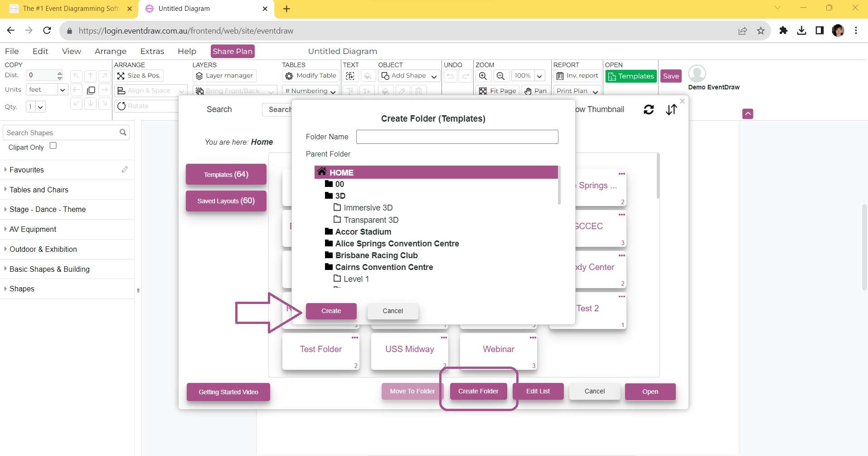The height and width of the screenshot is (456, 868).
Task: Open the Inv. report tool
Action: pos(577,75)
